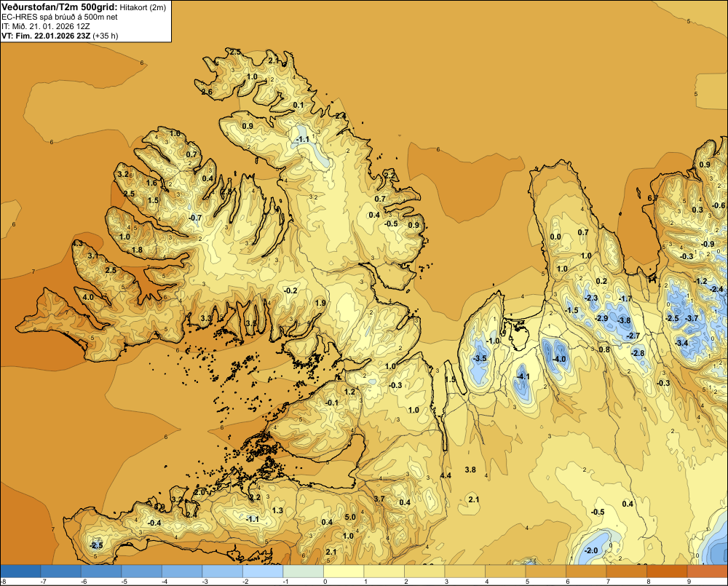Click the '3.3' temperature value

coord(206,318)
